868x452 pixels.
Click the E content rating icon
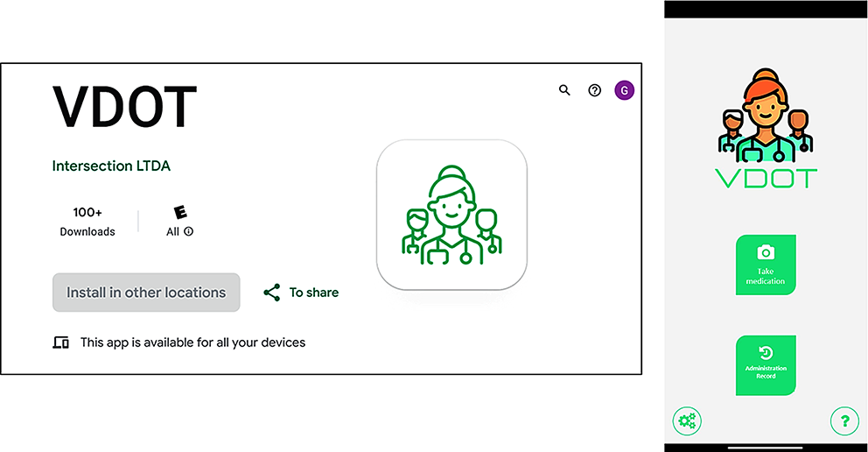coord(180,212)
